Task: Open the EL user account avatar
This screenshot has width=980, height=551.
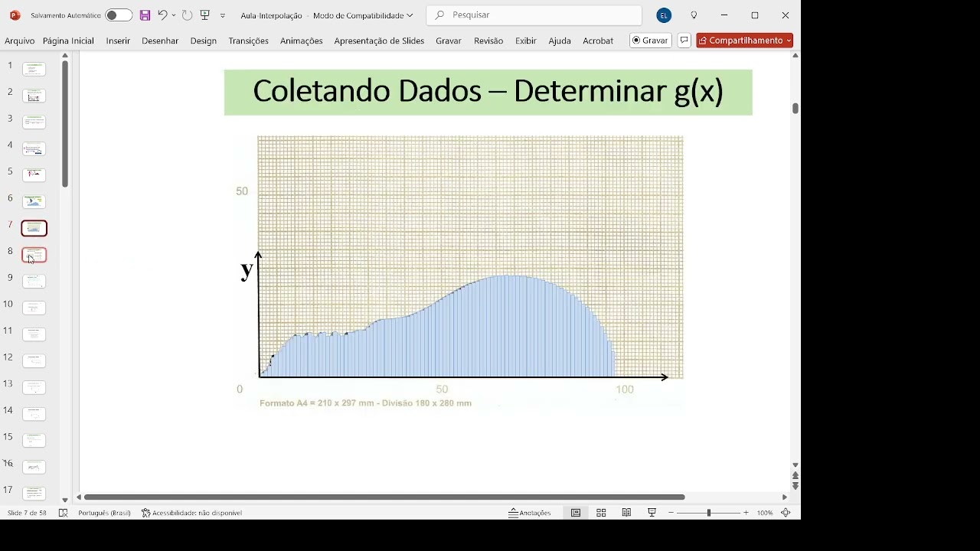Action: pyautogui.click(x=664, y=15)
